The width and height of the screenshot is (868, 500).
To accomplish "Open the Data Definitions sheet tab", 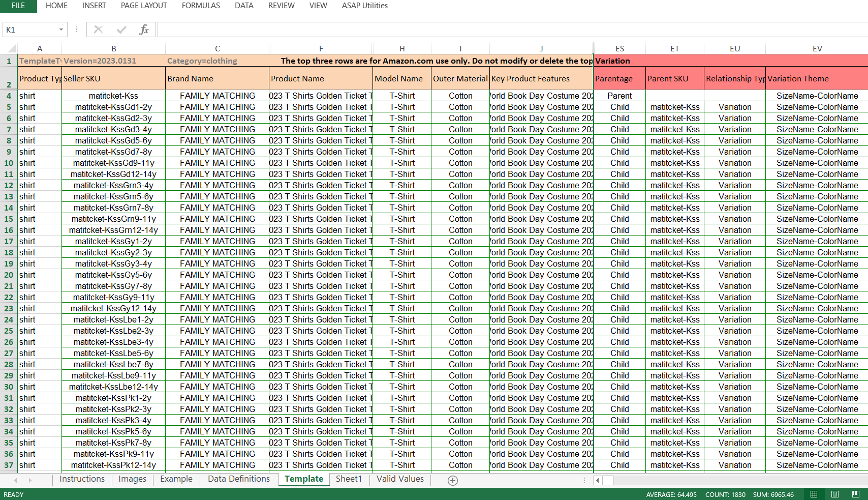I will 239,479.
